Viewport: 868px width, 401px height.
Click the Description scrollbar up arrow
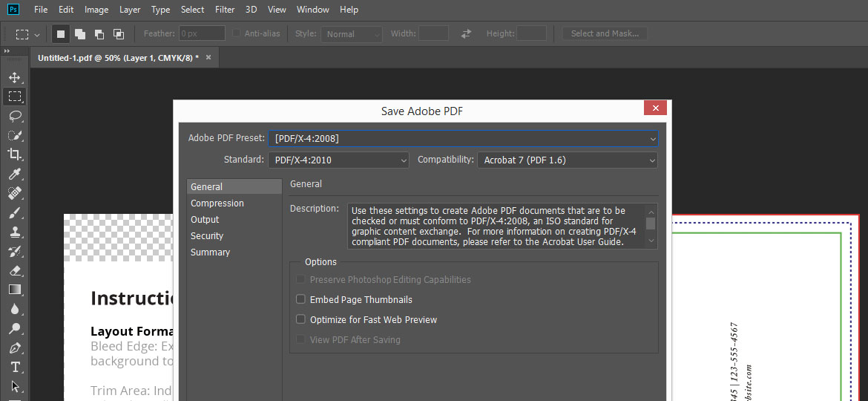(651, 211)
